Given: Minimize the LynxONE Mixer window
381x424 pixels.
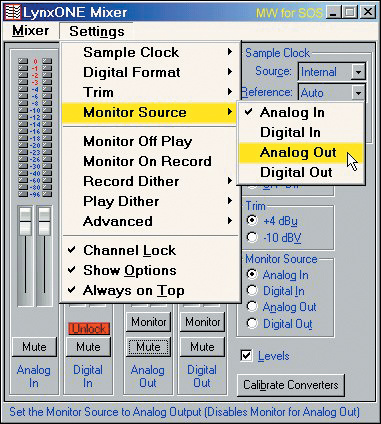Looking at the screenshot, I should tap(333, 13).
